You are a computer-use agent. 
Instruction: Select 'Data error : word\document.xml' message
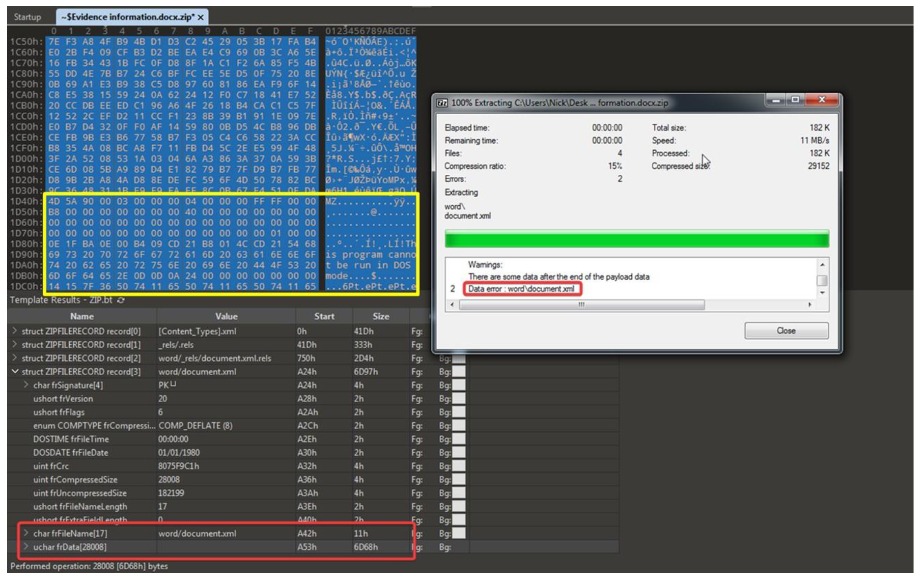click(x=521, y=289)
